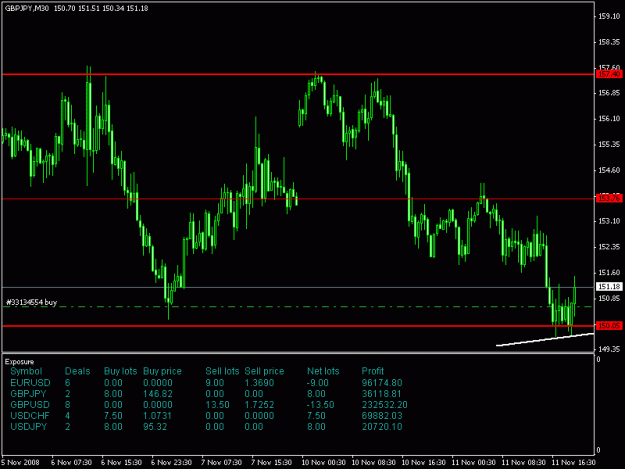Click USDJPY profit value 20720.10
Viewport: 625px width, 469px height.
382,427
